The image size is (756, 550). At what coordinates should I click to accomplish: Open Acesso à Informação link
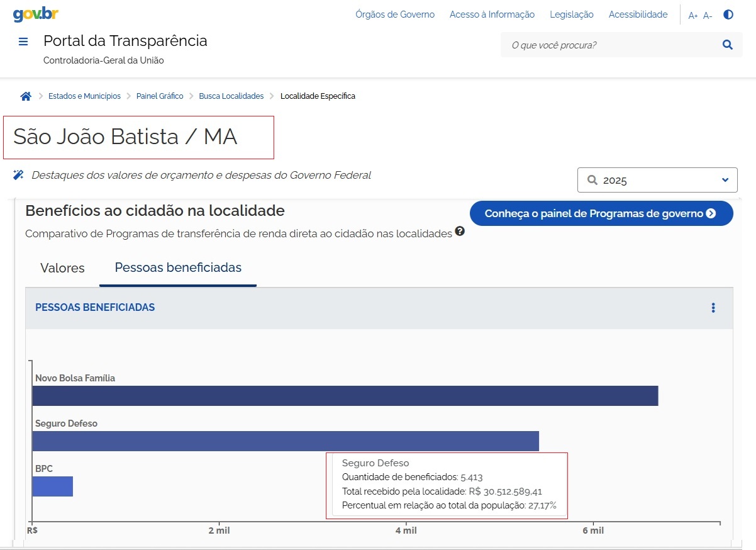tap(492, 14)
